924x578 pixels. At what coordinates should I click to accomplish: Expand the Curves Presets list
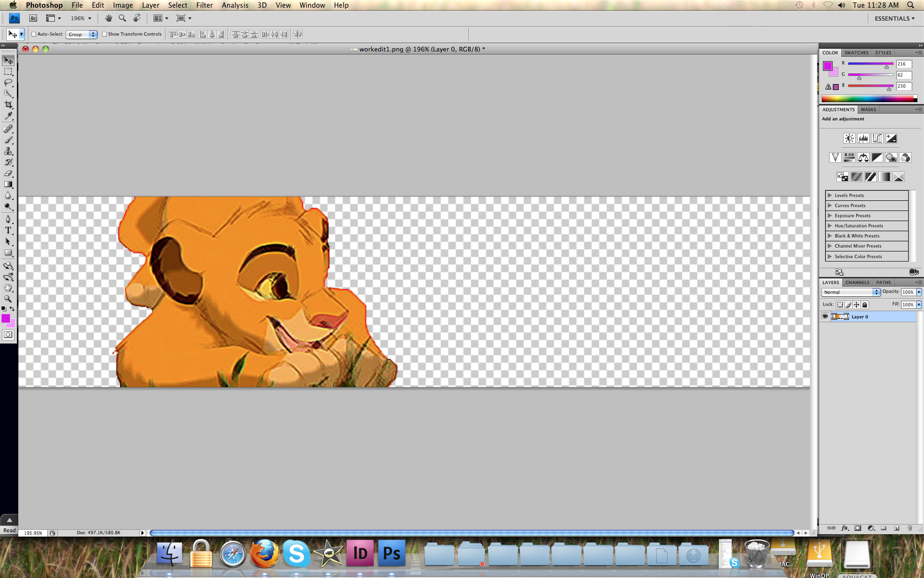[x=830, y=206]
